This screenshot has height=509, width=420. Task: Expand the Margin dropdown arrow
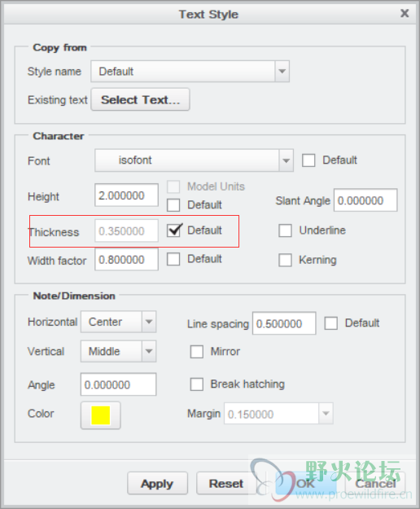(x=326, y=414)
